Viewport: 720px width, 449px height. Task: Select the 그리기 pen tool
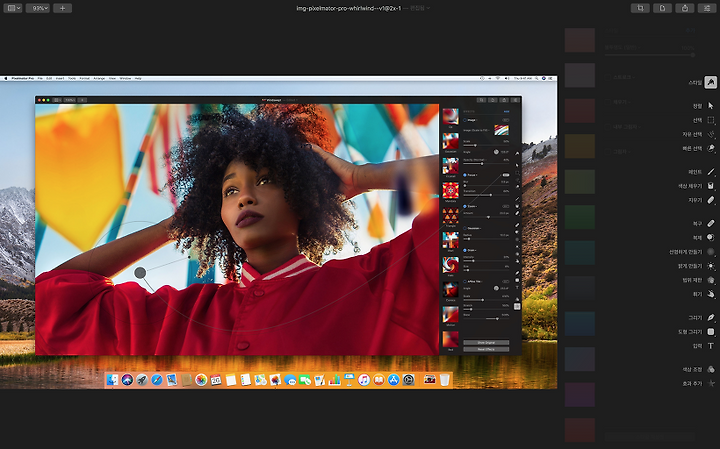(x=711, y=317)
